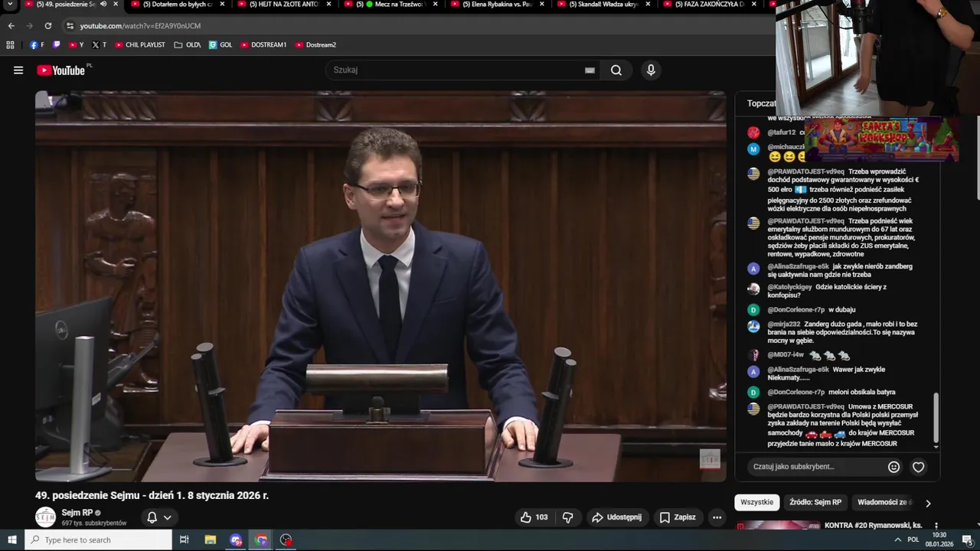Open the Windows Start menu
Viewport: 980px width, 551px height.
pos(12,540)
